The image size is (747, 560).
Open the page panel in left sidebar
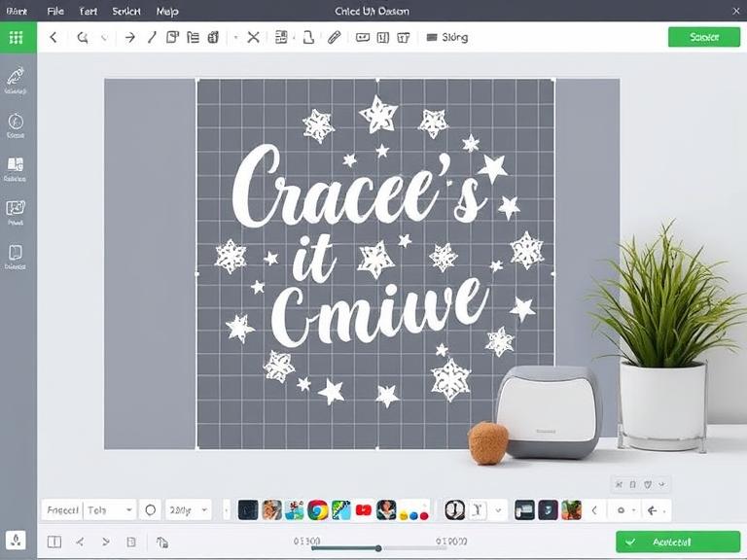point(16,257)
